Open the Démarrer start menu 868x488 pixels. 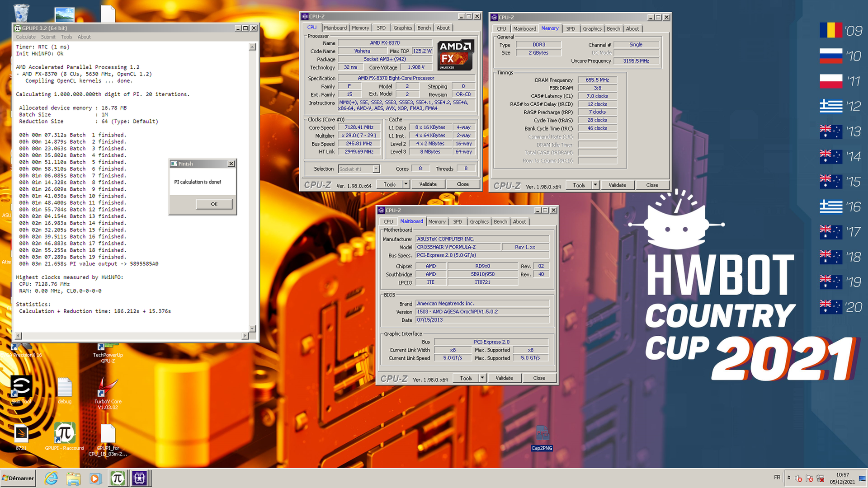click(x=18, y=478)
